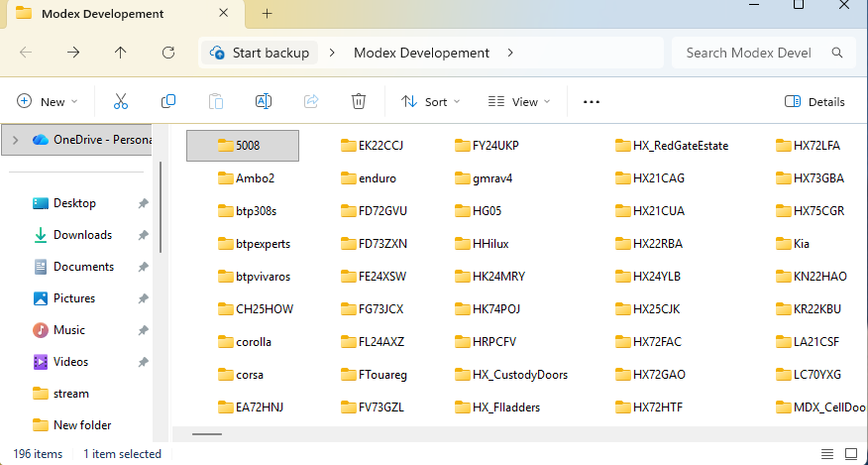This screenshot has width=868, height=465.
Task: Click the Cut scissors icon
Action: coord(121,101)
